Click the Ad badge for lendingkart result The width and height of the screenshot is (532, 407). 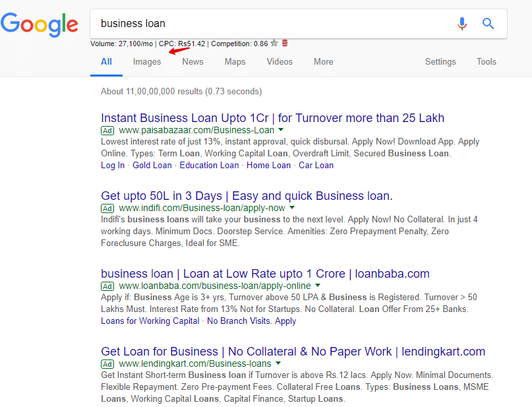tap(107, 364)
